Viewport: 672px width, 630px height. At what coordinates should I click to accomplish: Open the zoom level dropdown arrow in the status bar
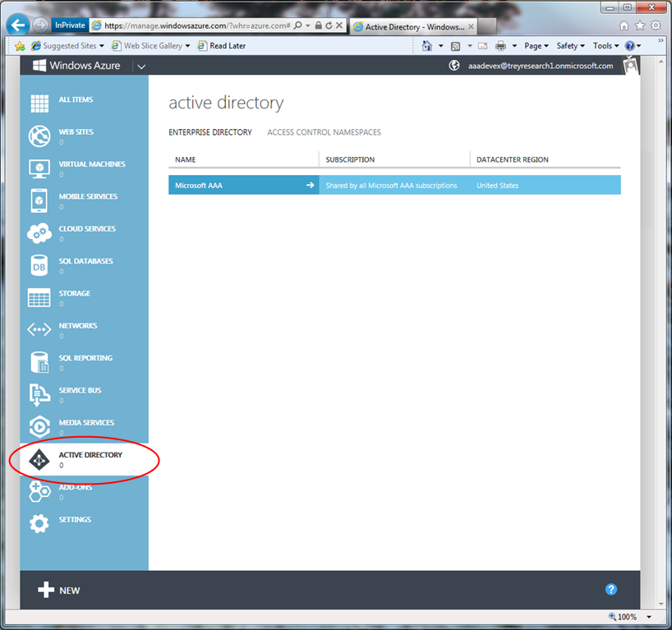[x=649, y=617]
